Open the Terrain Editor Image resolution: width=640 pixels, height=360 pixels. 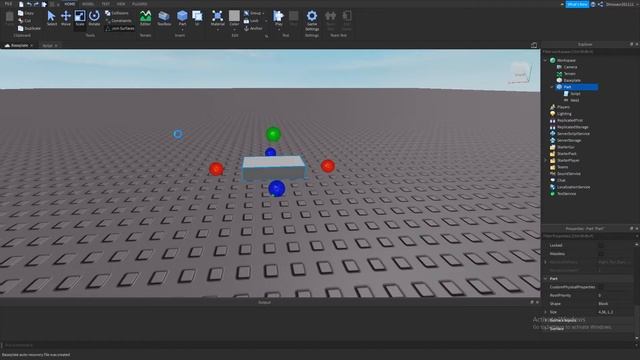145,18
